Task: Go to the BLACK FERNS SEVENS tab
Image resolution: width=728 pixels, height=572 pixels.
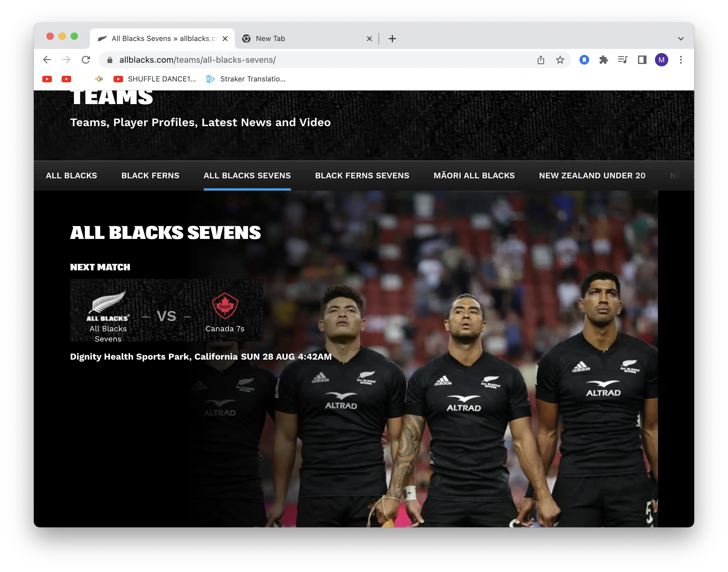Action: coord(362,176)
